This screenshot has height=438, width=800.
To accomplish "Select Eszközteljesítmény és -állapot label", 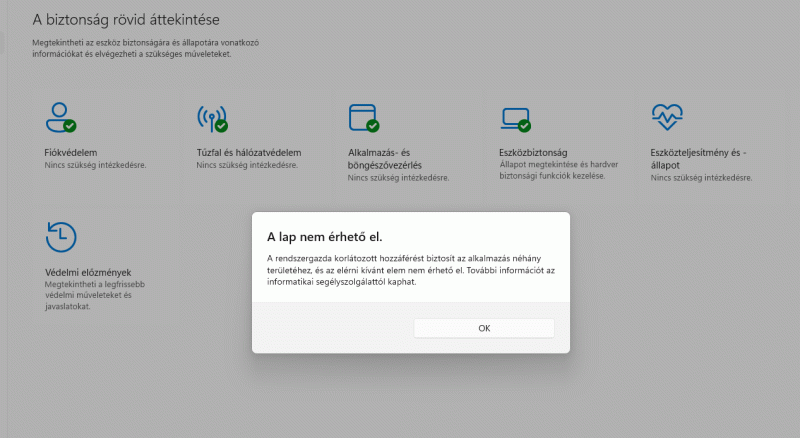I will coord(698,159).
